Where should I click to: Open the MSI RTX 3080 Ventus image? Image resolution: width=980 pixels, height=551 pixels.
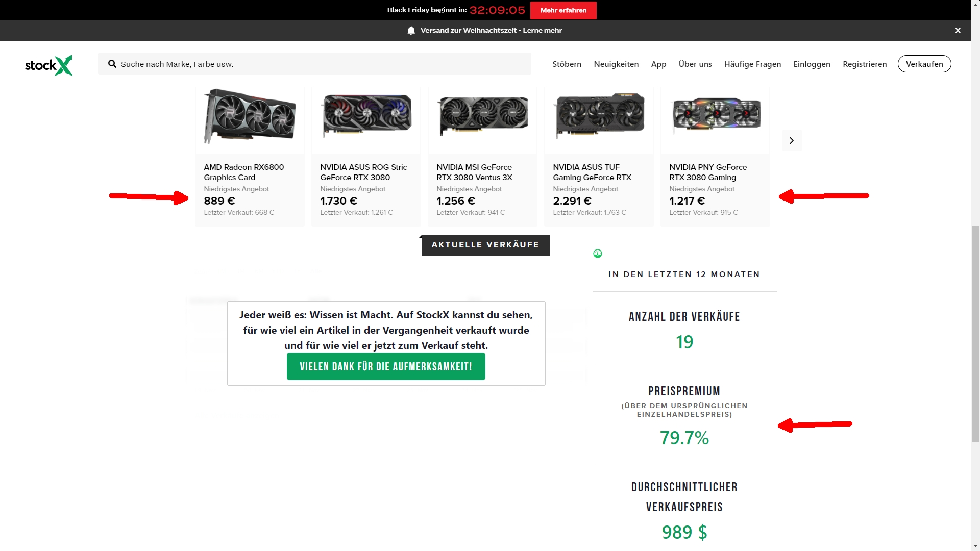tap(483, 116)
